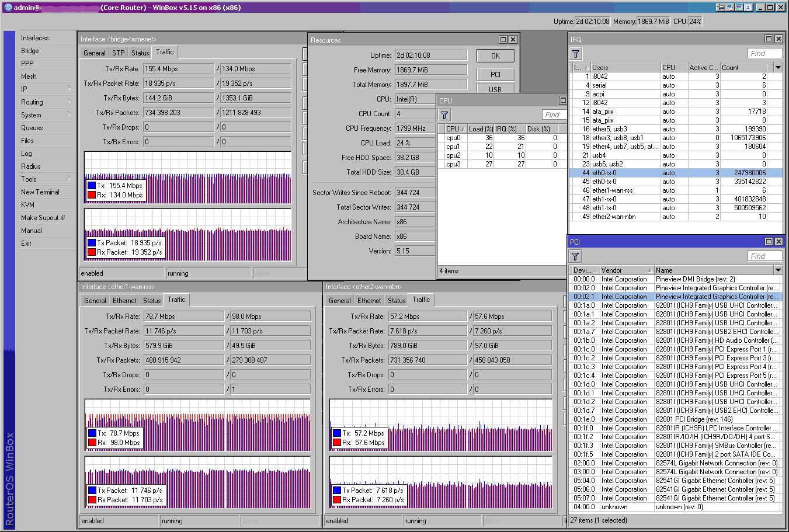789x532 pixels.
Task: Expand the System submenu in the sidebar
Action: pyautogui.click(x=70, y=114)
